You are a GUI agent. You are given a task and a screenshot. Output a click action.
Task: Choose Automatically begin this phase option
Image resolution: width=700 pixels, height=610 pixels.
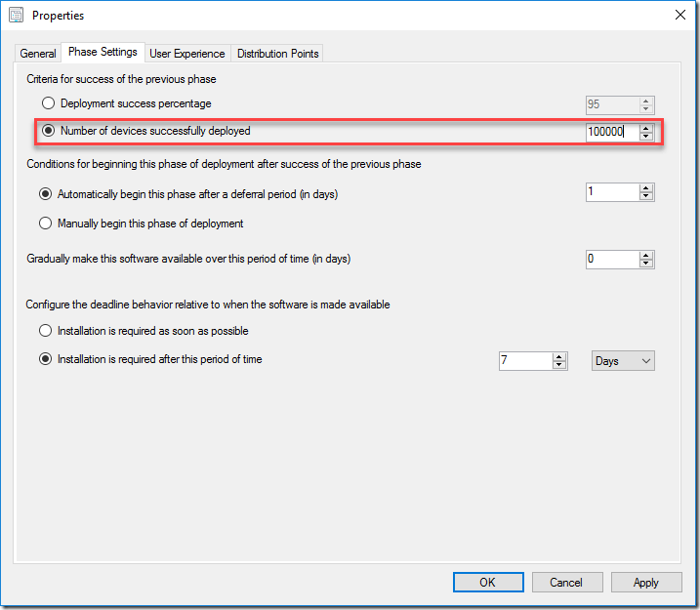[46, 194]
